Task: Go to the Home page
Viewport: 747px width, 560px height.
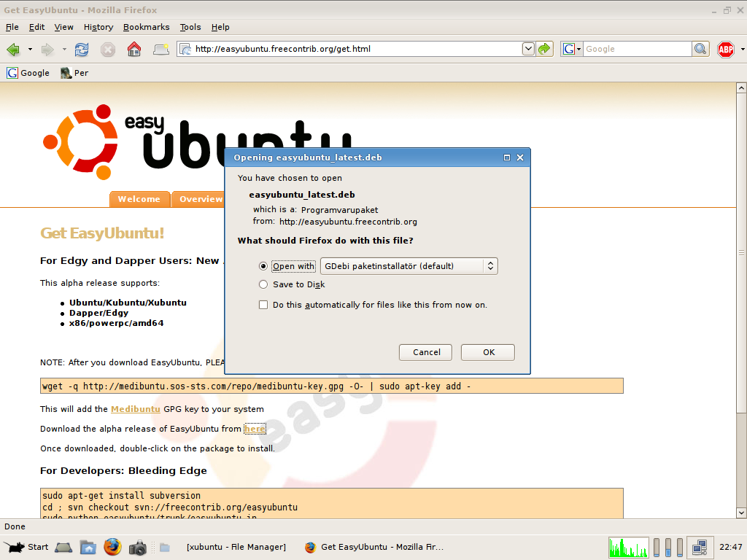Action: 134,49
